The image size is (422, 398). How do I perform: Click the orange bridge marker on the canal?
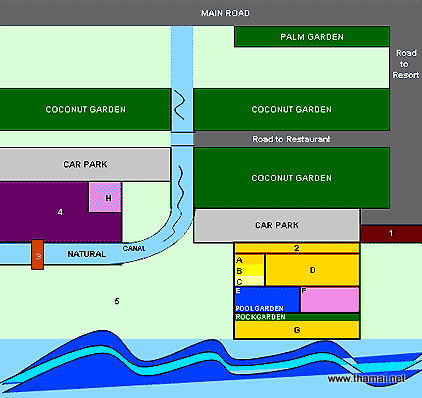pyautogui.click(x=38, y=254)
